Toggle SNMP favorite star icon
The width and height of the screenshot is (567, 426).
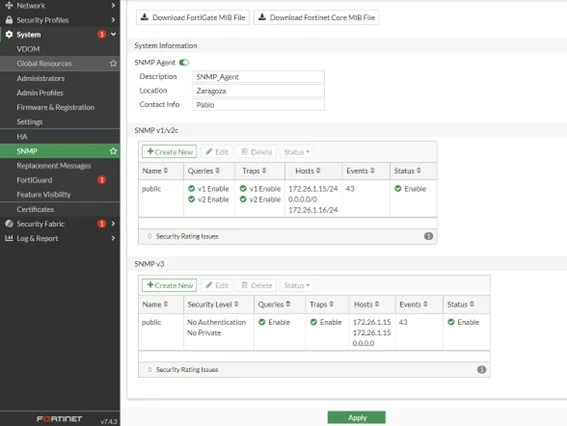point(113,151)
